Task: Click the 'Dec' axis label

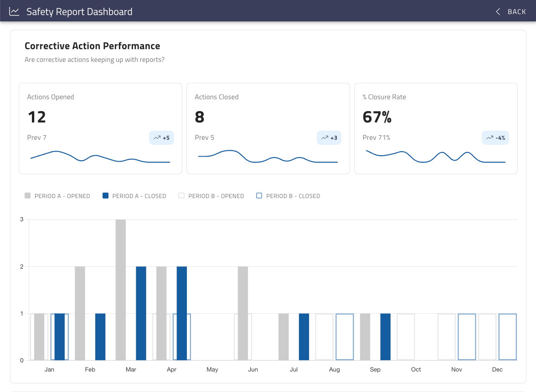Action: point(497,370)
